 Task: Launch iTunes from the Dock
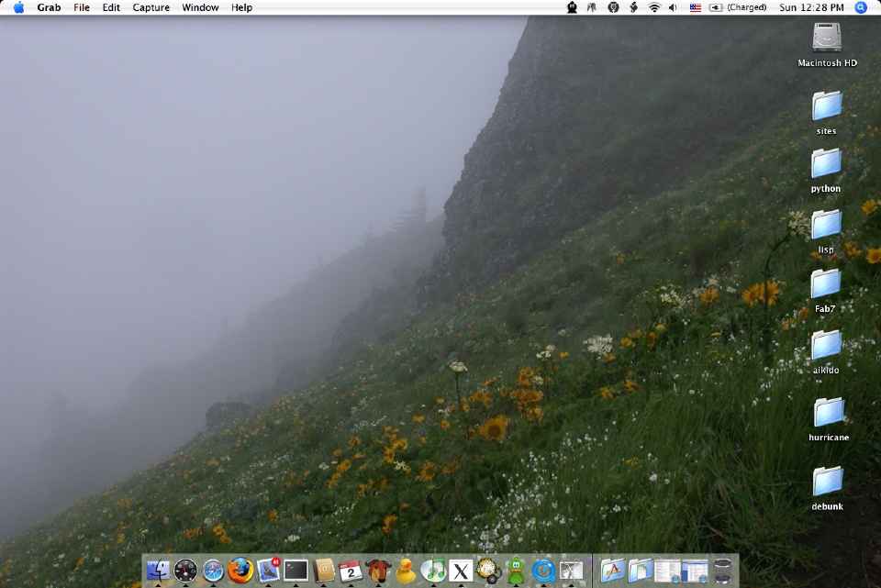click(432, 571)
